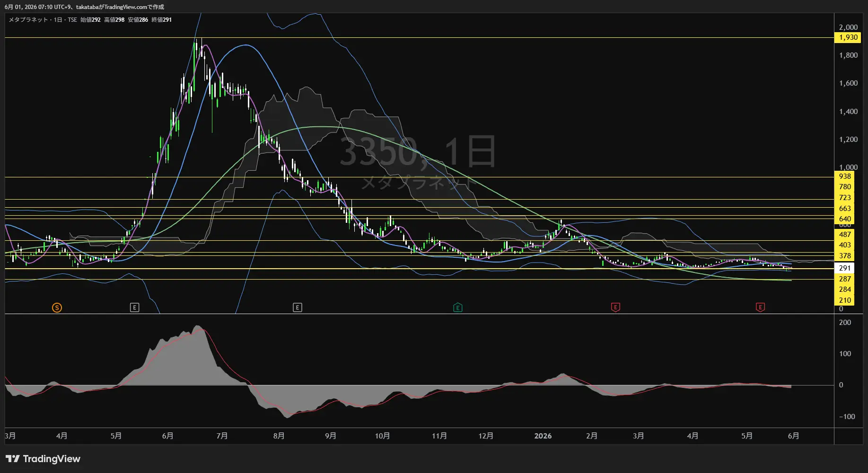This screenshot has width=868, height=473.
Task: Select the 403 yellow price label
Action: (844, 245)
